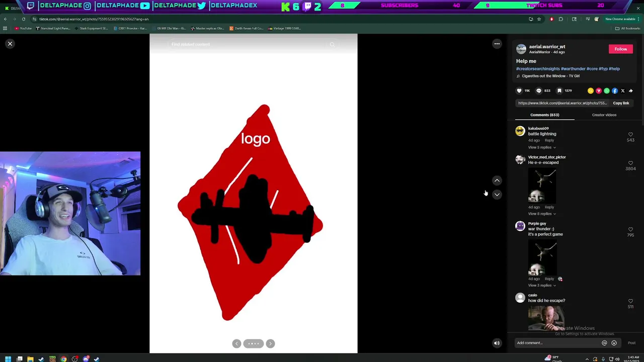The image size is (644, 362).
Task: Open the #help hashtag
Action: (614, 68)
